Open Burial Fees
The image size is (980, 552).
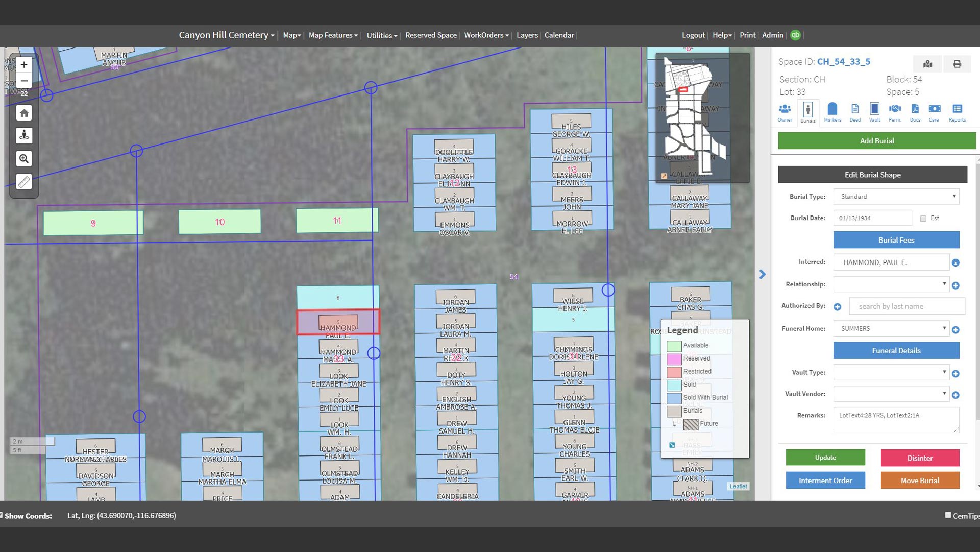pos(896,240)
